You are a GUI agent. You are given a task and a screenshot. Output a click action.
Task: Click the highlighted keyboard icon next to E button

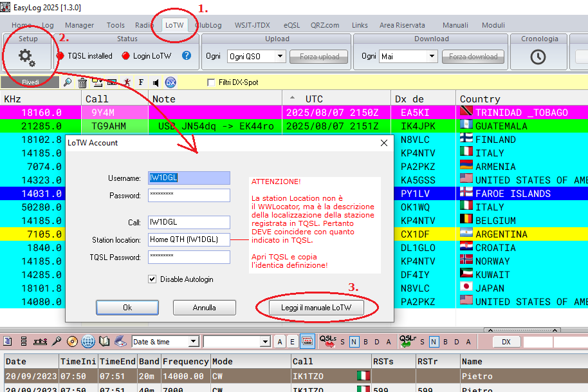(307, 341)
